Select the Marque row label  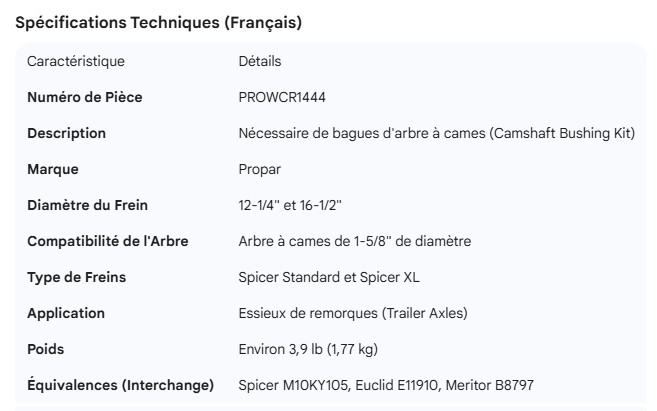tap(52, 170)
